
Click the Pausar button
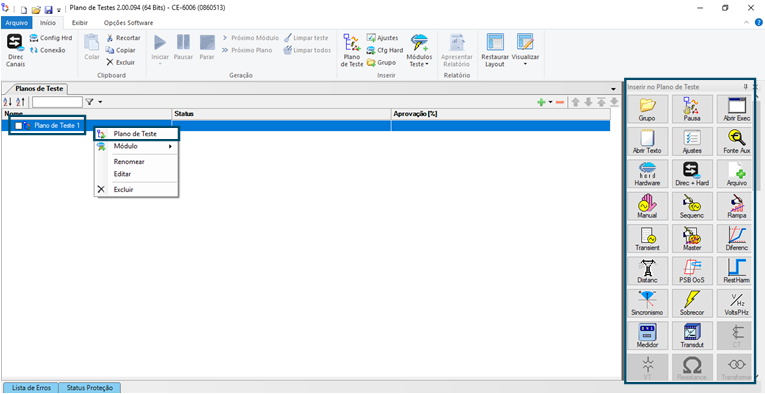point(183,48)
